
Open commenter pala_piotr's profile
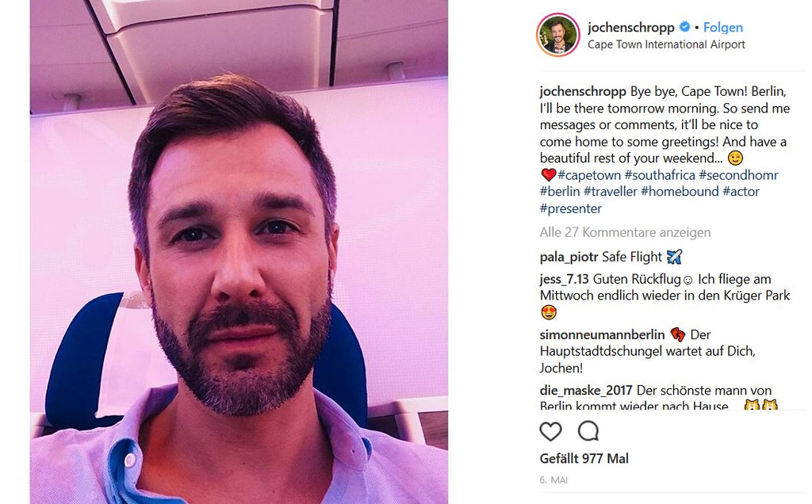coord(569,257)
